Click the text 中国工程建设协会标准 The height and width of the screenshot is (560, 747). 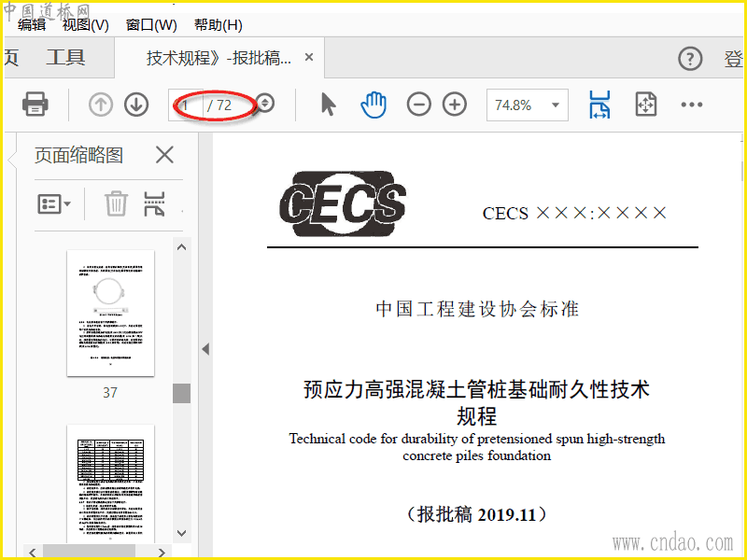click(477, 309)
